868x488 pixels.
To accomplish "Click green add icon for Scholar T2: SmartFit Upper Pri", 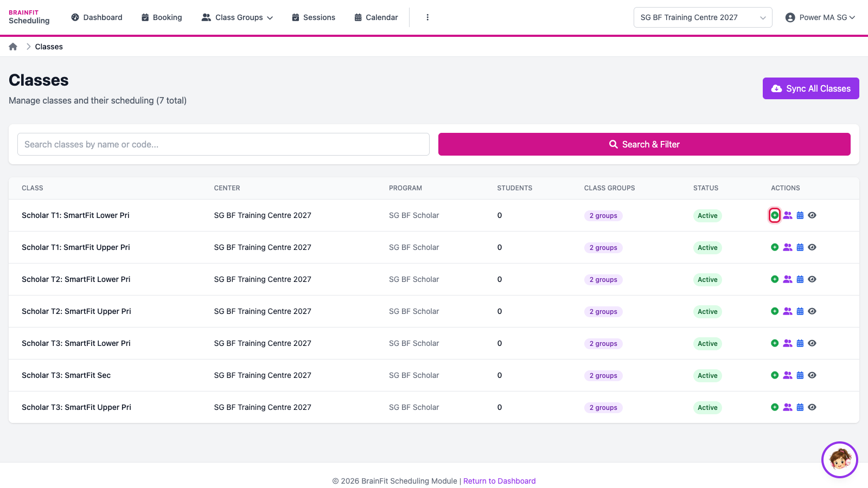I will point(775,311).
